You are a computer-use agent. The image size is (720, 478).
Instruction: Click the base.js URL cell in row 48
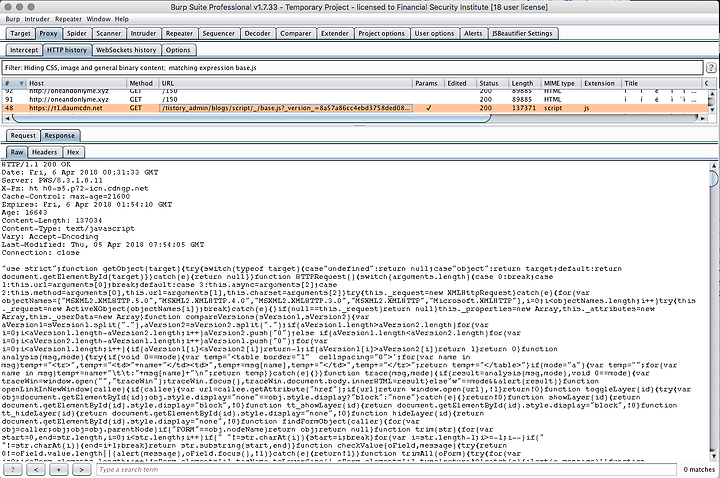point(286,108)
